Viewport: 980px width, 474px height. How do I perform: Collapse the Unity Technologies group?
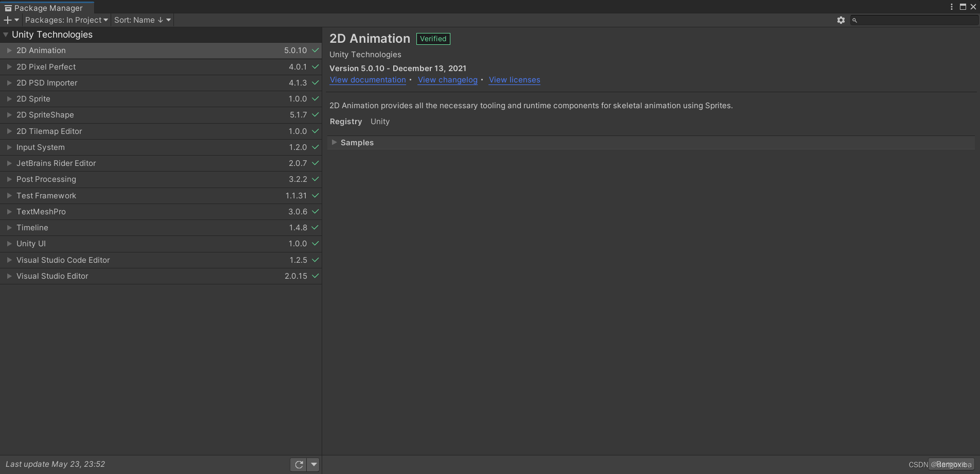[6, 35]
